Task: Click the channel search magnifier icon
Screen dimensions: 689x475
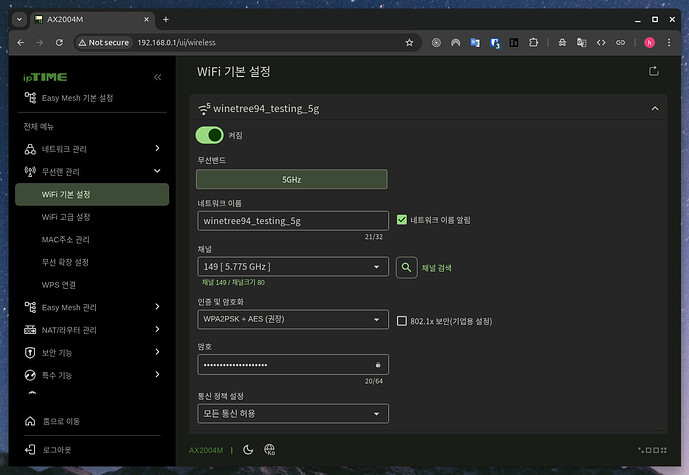Action: [x=406, y=268]
